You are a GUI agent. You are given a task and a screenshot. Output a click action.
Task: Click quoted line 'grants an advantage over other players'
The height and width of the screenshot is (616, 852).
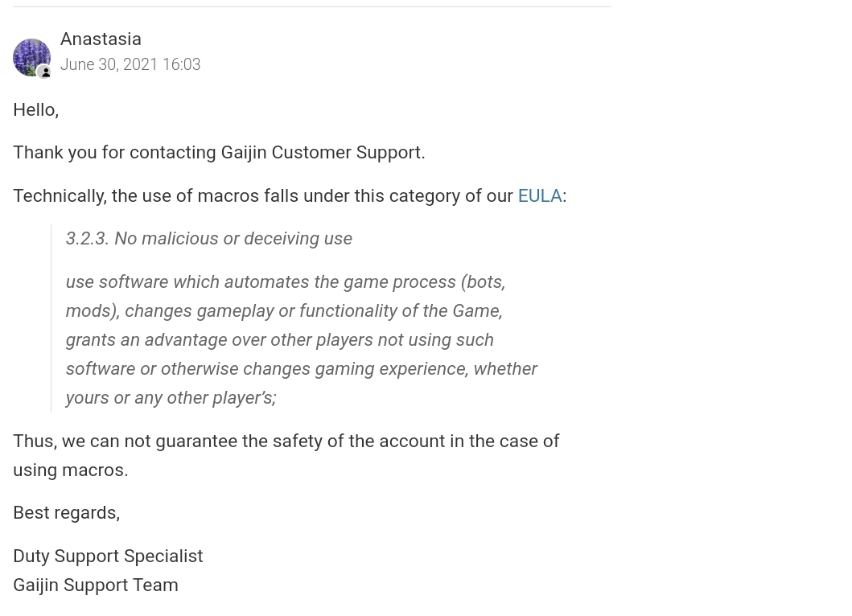(279, 339)
